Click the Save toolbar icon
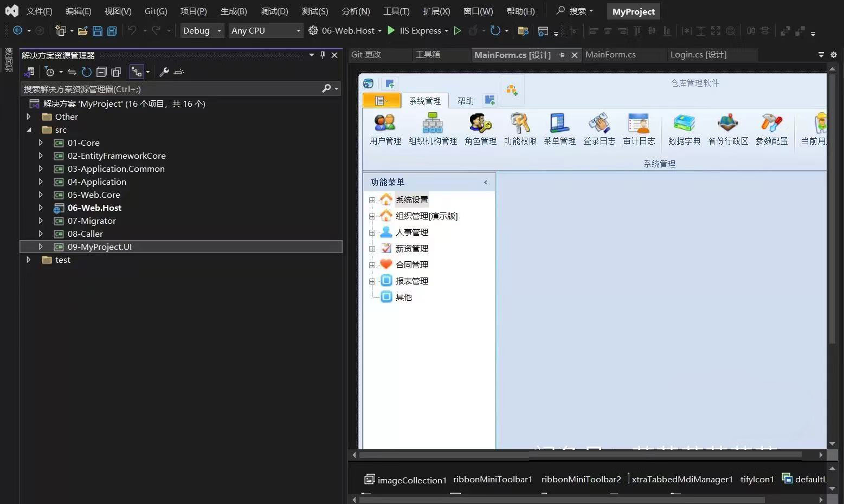Image resolution: width=844 pixels, height=504 pixels. point(98,31)
